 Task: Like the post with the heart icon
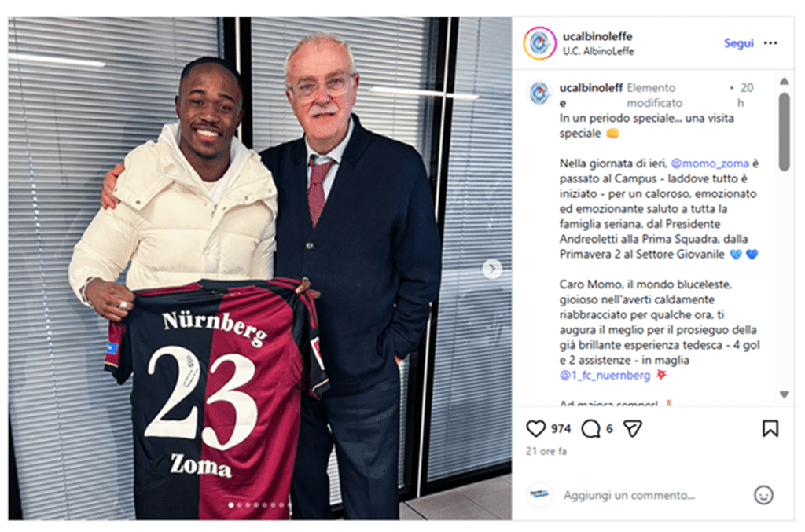pos(535,428)
